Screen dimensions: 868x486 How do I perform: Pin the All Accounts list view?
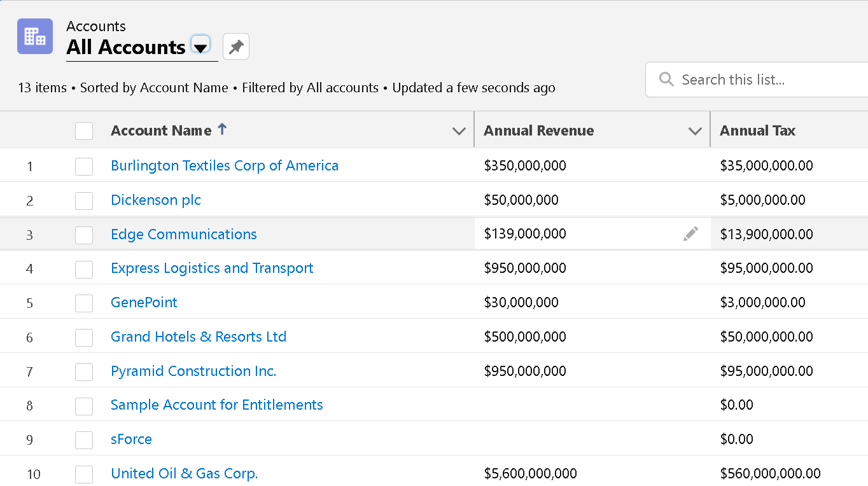(235, 46)
